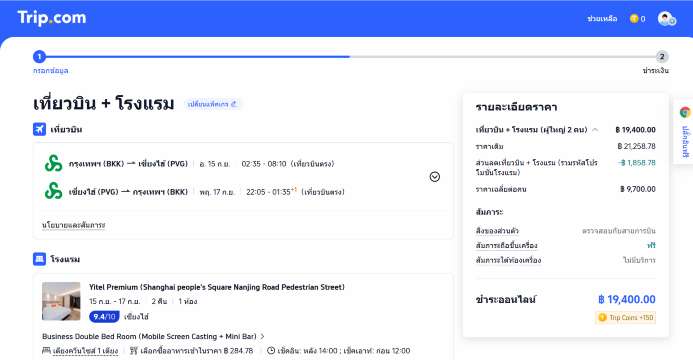Click the Trip Coins balance icon

point(634,19)
